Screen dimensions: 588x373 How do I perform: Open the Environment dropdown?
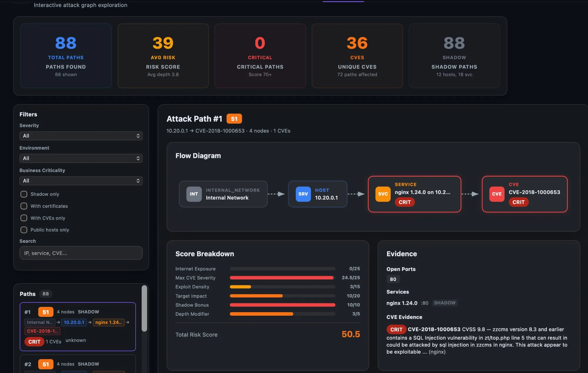[x=81, y=158]
